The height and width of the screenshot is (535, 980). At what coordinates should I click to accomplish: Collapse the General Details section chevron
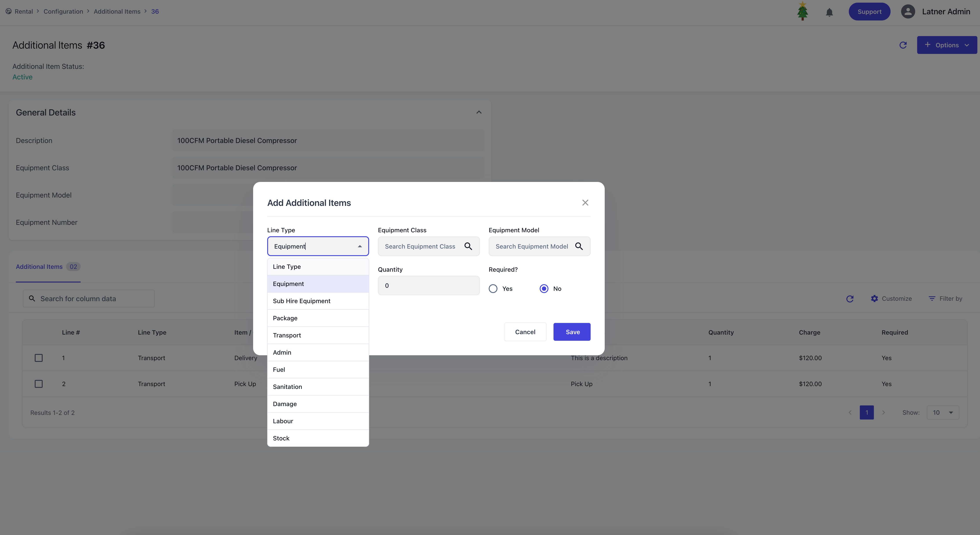(x=479, y=112)
